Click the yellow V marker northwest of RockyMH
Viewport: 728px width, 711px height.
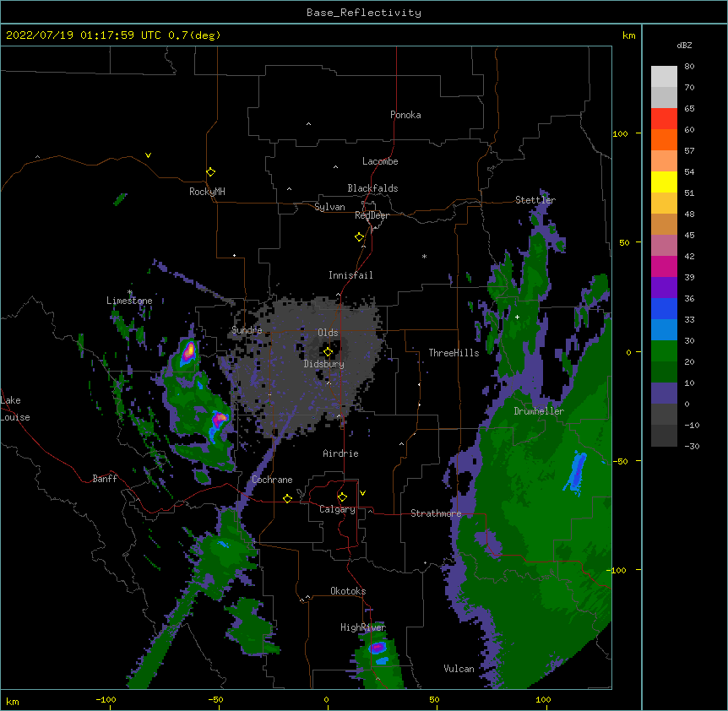pos(148,155)
